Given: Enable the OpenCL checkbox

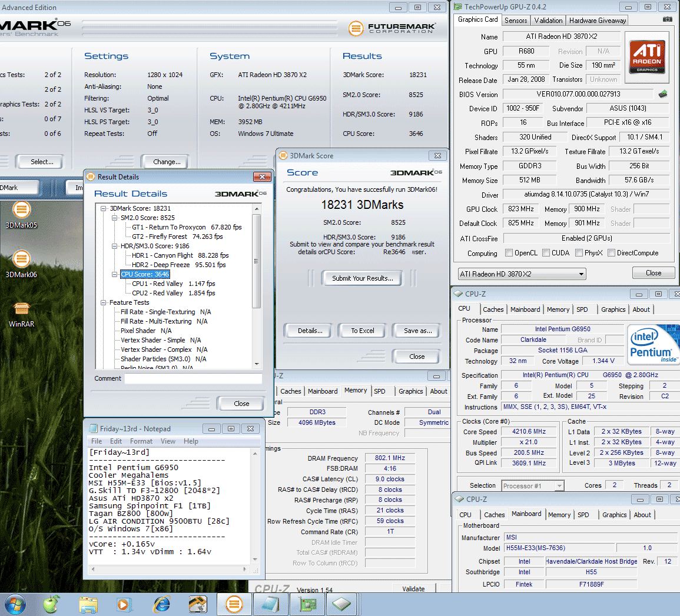Looking at the screenshot, I should pos(509,253).
